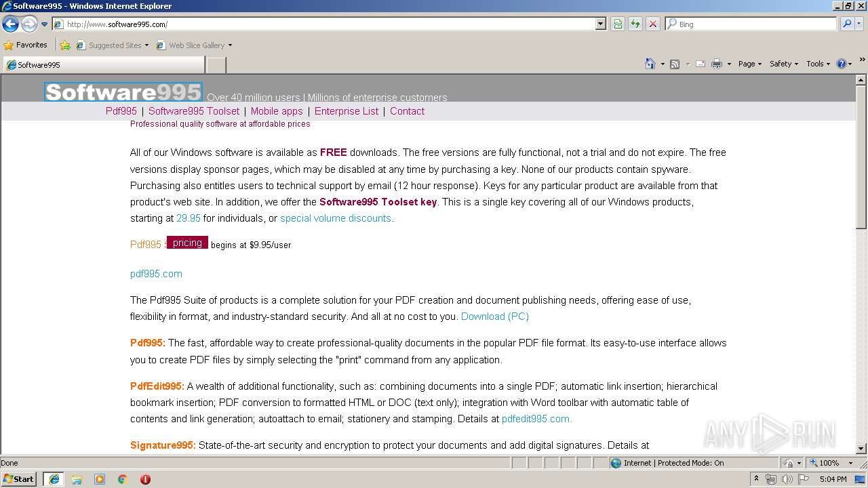Click the Refresh page icon
This screenshot has height=488, width=868.
[635, 24]
